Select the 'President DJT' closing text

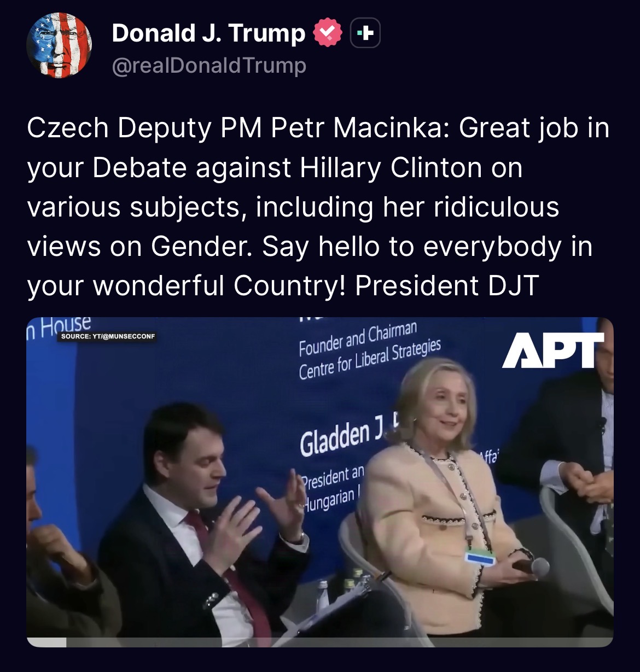click(447, 285)
